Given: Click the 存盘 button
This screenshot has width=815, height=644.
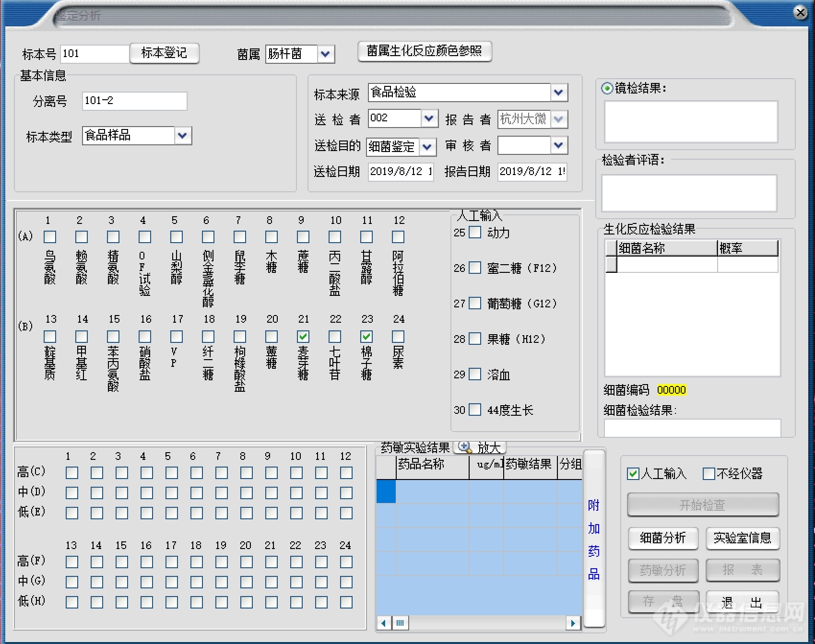Looking at the screenshot, I should (x=663, y=602).
